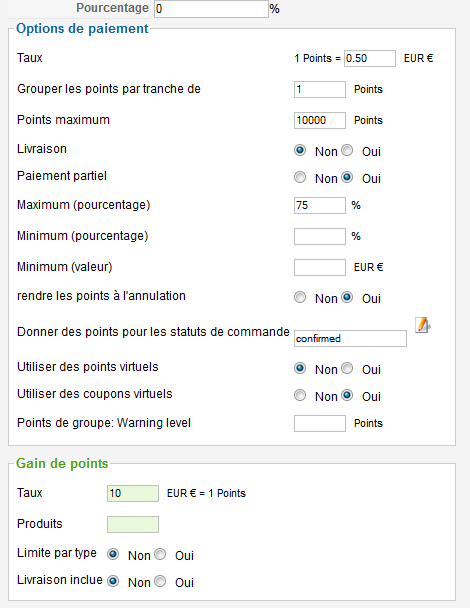Select Non for Paiement partiel
Viewport: 470px width, 608px height.
(x=300, y=177)
